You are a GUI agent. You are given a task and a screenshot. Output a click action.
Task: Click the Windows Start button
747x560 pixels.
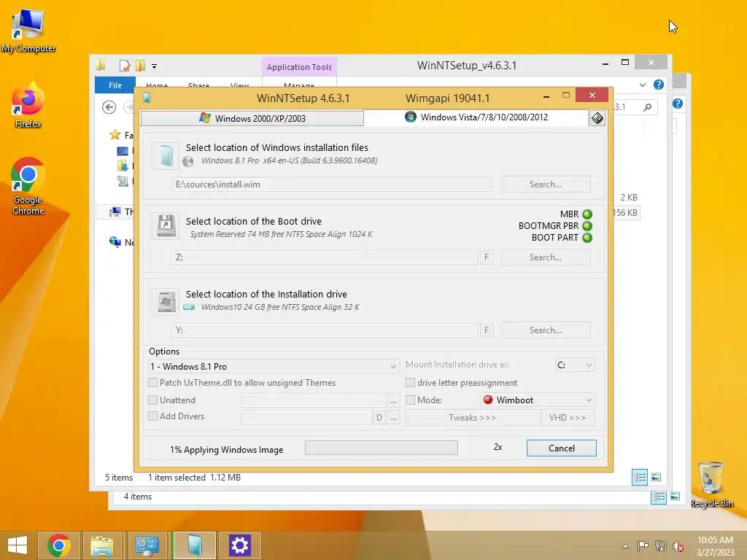point(18,545)
